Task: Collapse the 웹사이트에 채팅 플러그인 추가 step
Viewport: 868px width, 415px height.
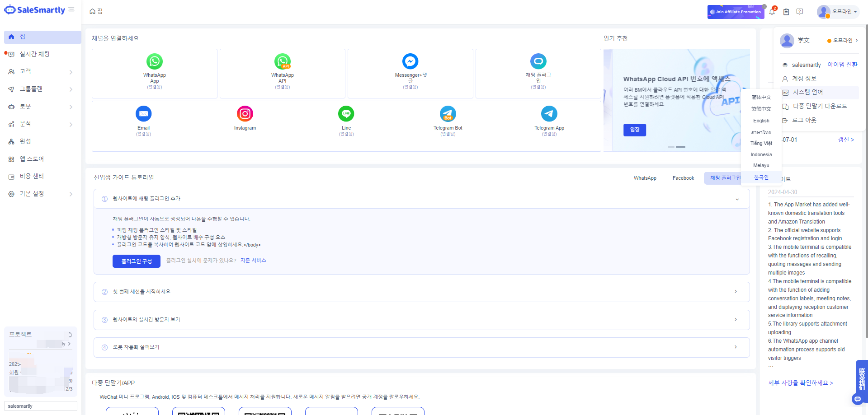Action: point(737,199)
